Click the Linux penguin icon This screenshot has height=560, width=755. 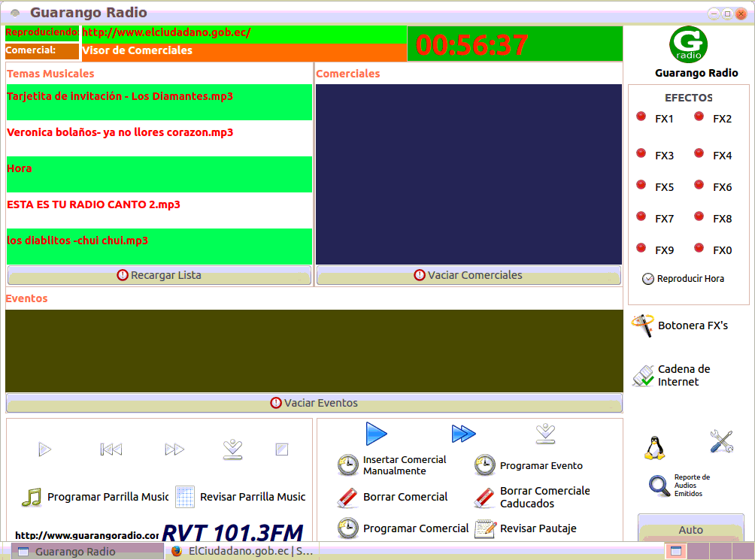pyautogui.click(x=655, y=447)
